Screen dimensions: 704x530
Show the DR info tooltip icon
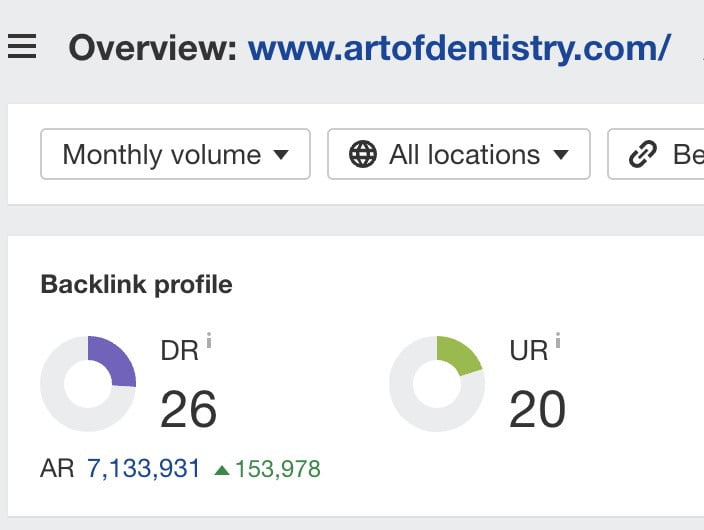click(x=209, y=342)
